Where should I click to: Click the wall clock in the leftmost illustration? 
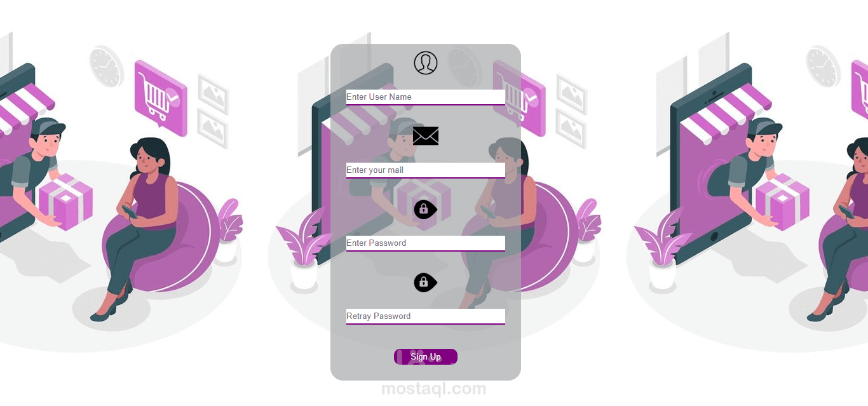click(x=106, y=65)
